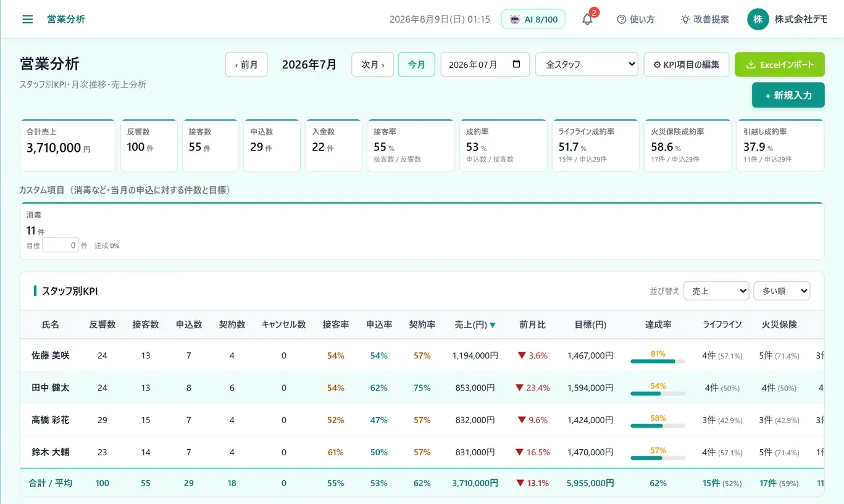Viewport: 844px width, 504px height.
Task: Click the 消毒 目標 number input
Action: pyautogui.click(x=61, y=245)
